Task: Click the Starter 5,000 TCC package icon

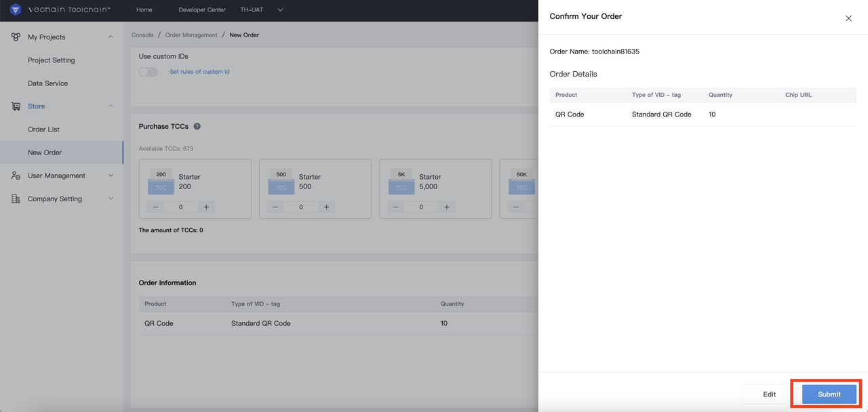Action: coord(401,182)
